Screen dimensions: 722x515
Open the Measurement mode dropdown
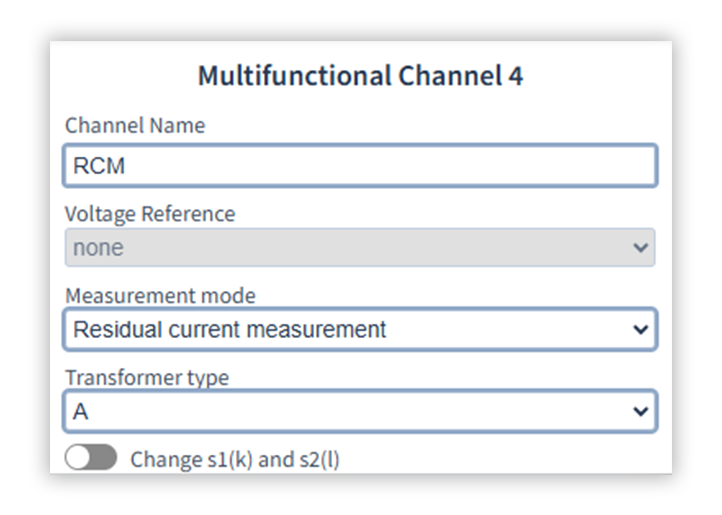(x=360, y=329)
